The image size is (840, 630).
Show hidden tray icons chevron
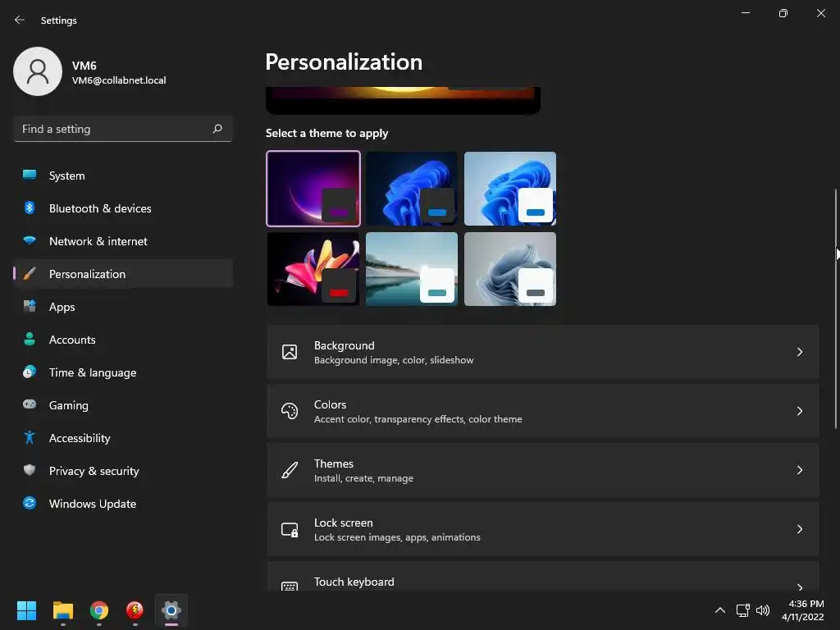[720, 610]
